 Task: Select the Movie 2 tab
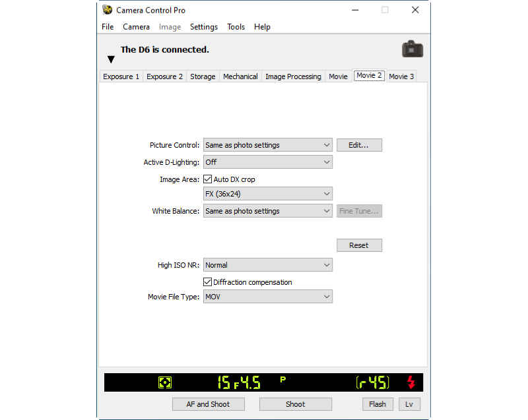[x=369, y=75]
